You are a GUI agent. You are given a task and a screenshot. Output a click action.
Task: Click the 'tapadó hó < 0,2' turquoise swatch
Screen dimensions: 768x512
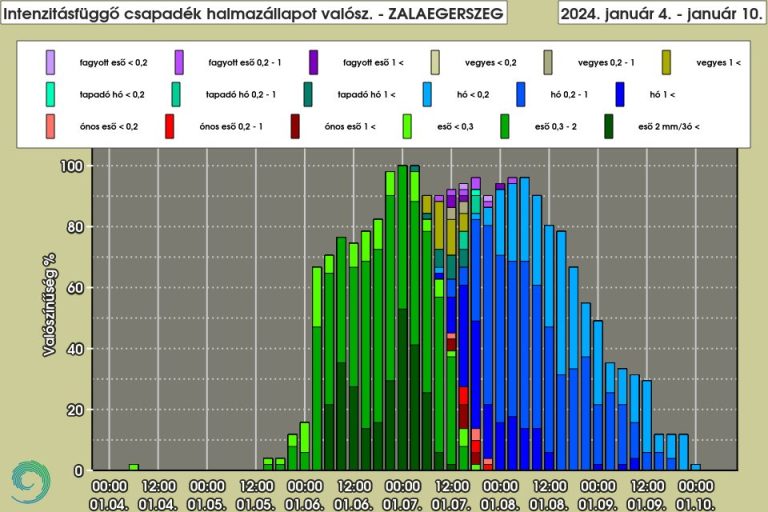pos(51,94)
